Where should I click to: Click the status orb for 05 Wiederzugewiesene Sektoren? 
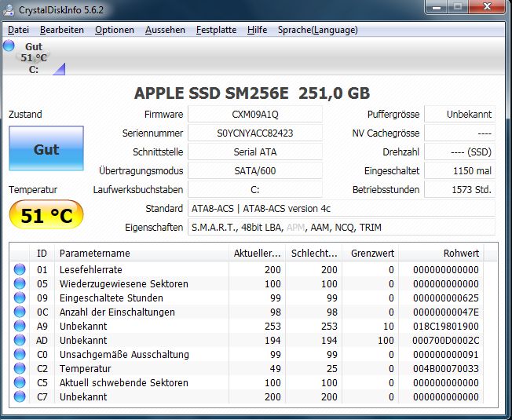[20, 283]
